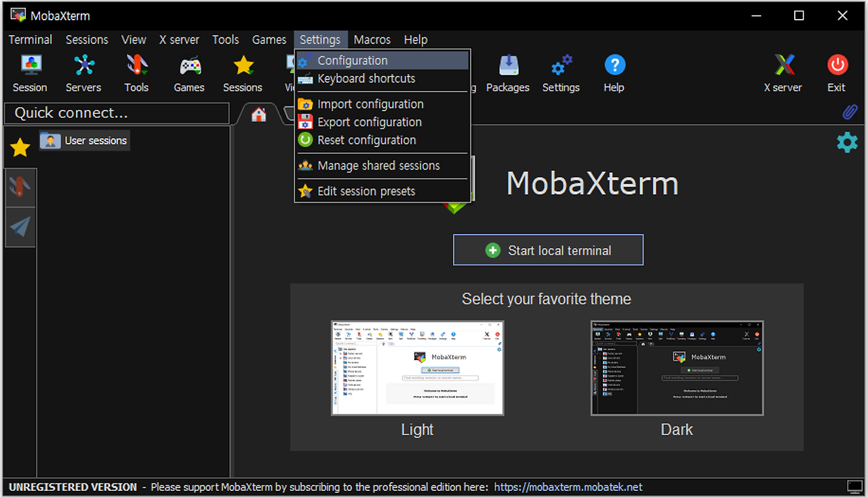The image size is (868, 497).
Task: Choose Keyboard shortcuts from the menu
Action: pos(382,79)
